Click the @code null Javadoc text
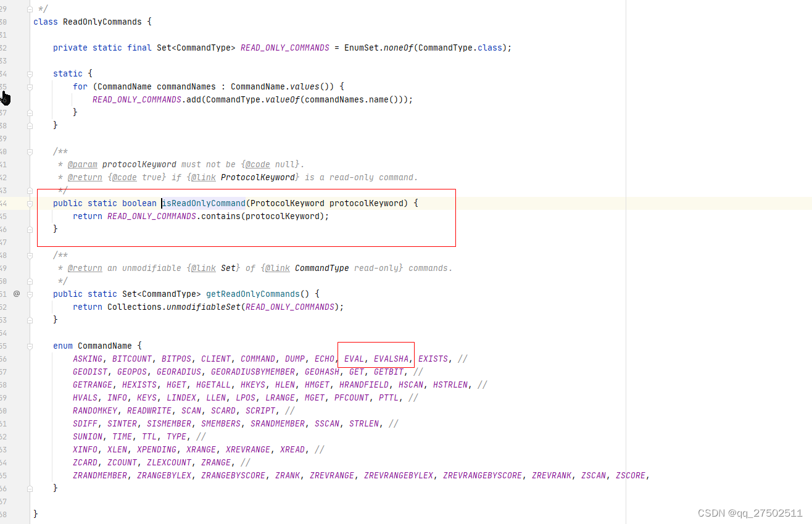Viewport: 812px width, 524px height. pyautogui.click(x=270, y=164)
